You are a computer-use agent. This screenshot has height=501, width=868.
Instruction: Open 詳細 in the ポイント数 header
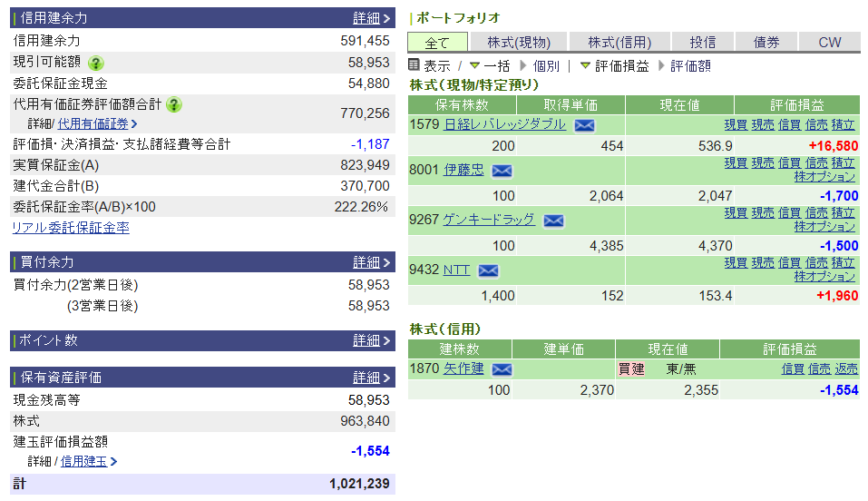coord(372,340)
